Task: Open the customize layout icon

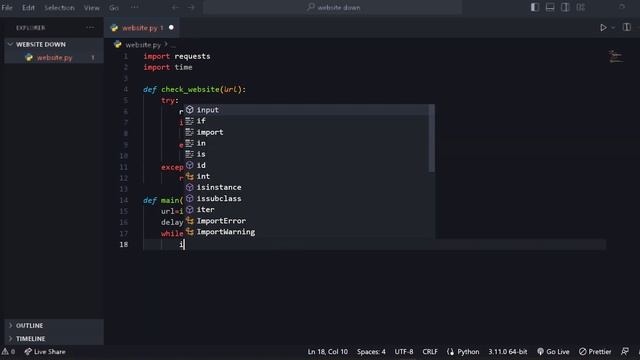Action: [580, 7]
